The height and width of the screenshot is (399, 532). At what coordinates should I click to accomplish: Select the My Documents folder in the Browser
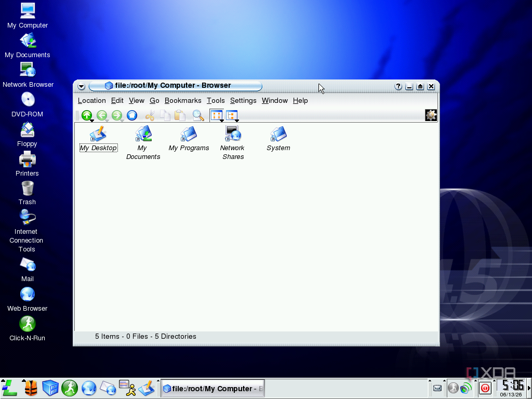tap(143, 143)
